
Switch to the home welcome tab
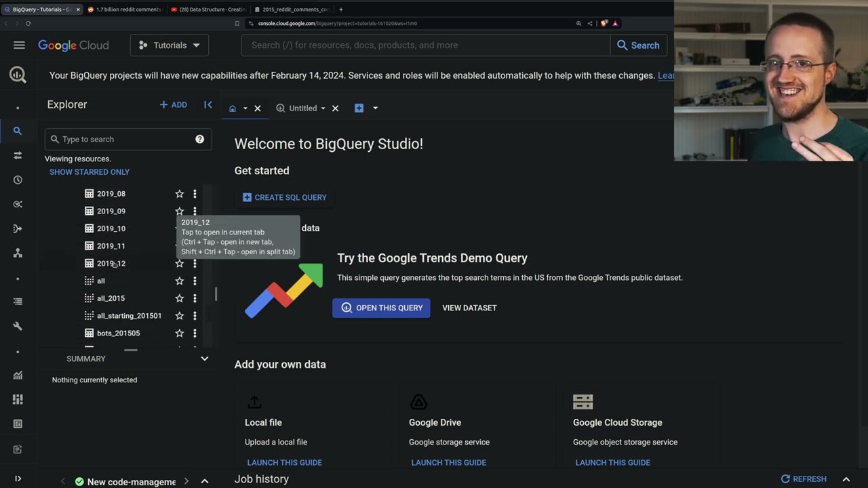point(233,108)
